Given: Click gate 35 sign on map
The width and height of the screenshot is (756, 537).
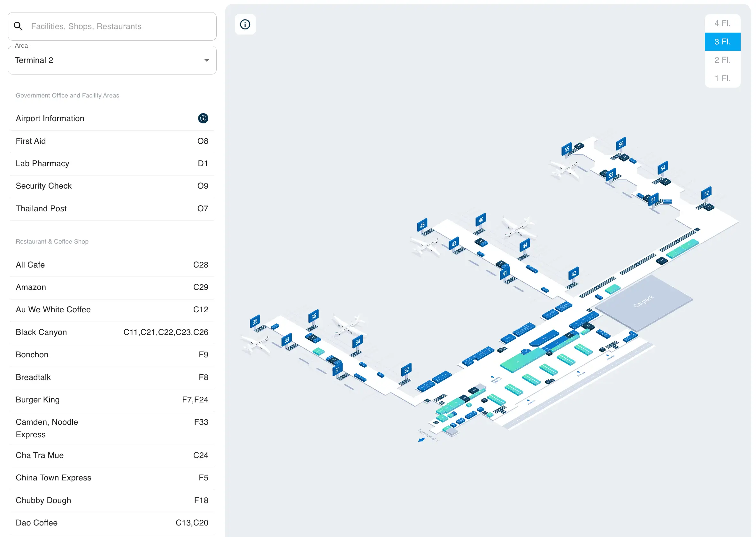Looking at the screenshot, I should pos(255,322).
